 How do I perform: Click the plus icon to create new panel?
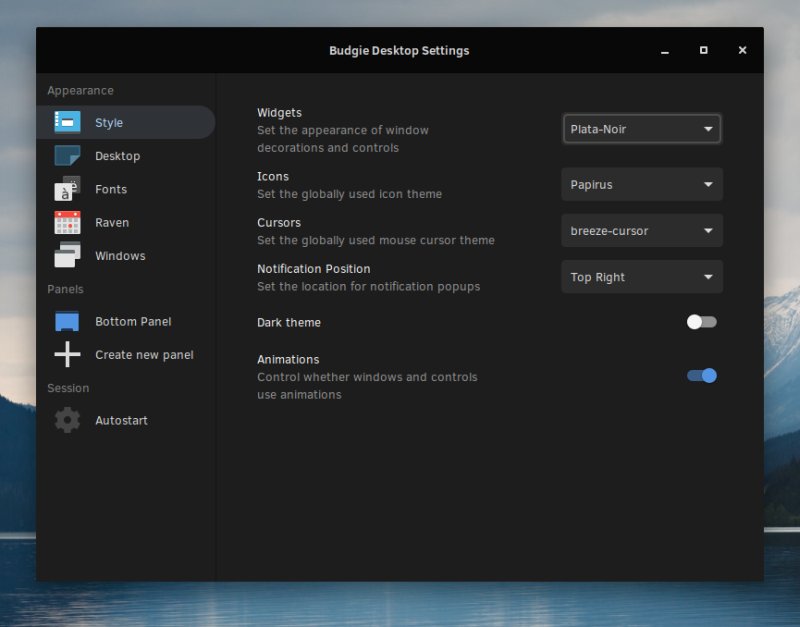tap(66, 354)
